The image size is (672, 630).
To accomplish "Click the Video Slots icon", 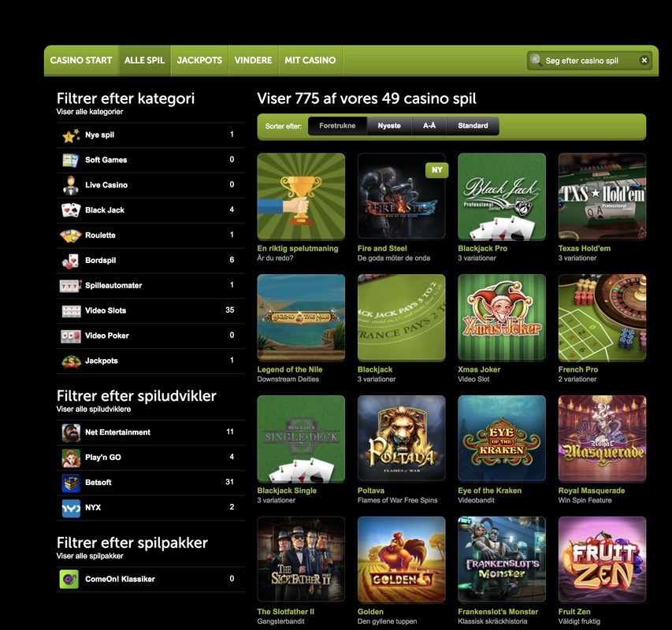I will coord(71,311).
